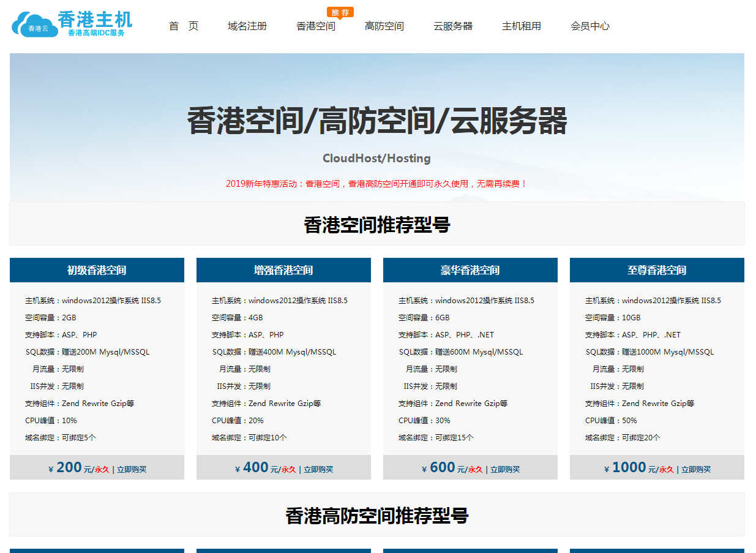Buy the 1000元 至尊香港空间 plan
Viewport: 756px width, 553px height.
[x=696, y=470]
